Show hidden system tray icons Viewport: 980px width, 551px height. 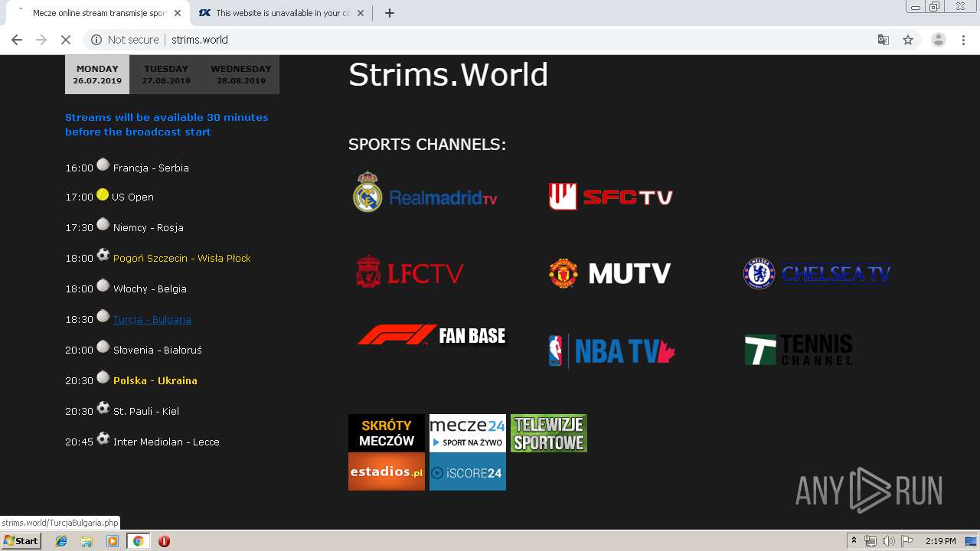[854, 541]
